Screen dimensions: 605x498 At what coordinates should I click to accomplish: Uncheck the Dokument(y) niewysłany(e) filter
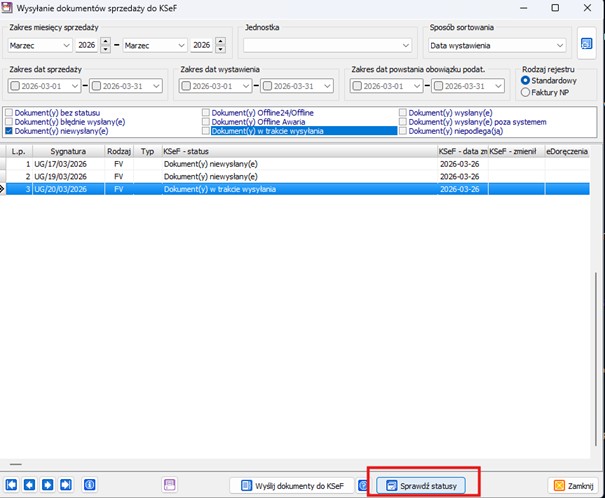pyautogui.click(x=10, y=131)
